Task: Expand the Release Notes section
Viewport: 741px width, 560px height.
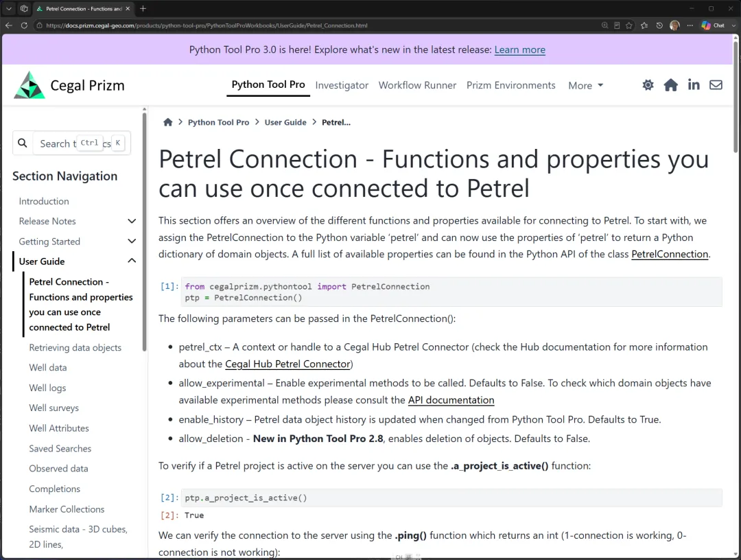Action: pos(132,221)
